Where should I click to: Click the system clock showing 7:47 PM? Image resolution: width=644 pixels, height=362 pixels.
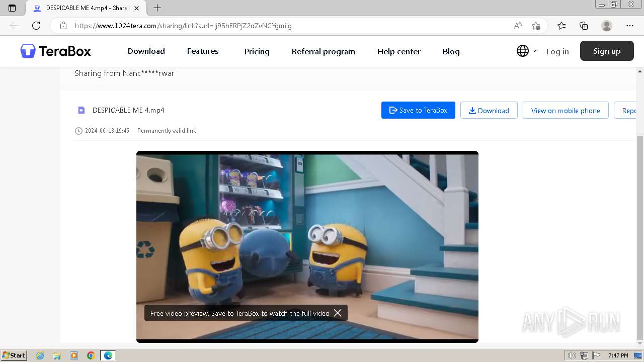click(618, 355)
